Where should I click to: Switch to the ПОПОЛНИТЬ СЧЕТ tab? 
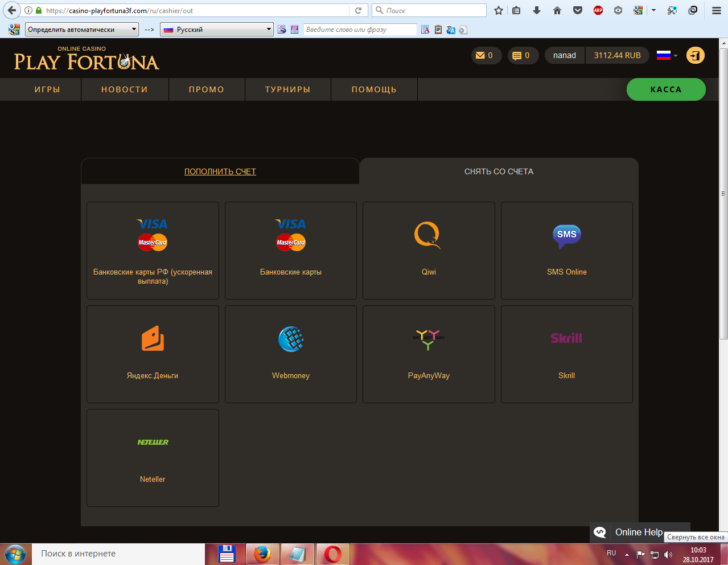click(x=220, y=171)
